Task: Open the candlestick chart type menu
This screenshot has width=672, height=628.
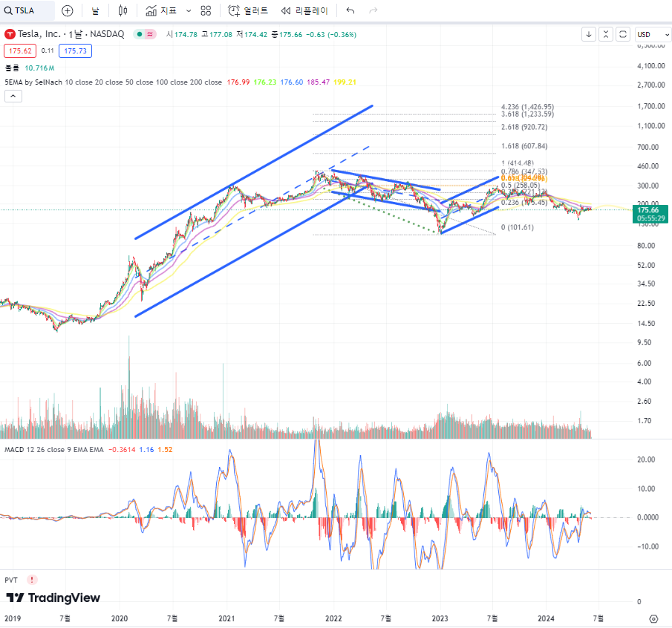Action: [x=123, y=10]
